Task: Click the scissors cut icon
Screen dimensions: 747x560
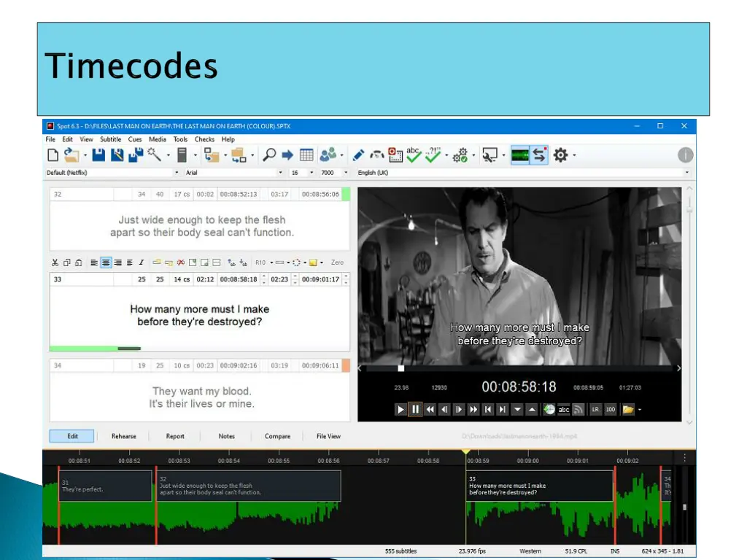Action: click(55, 262)
